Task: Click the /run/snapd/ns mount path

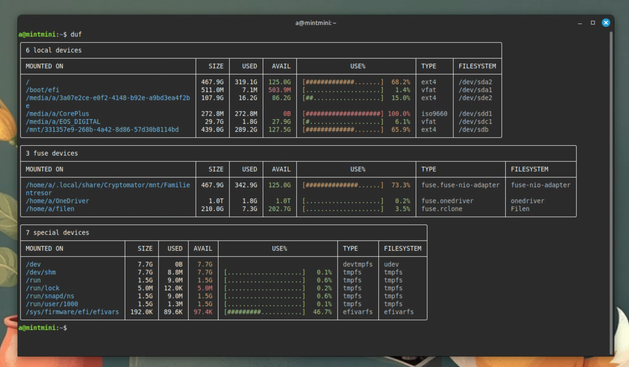Action: coord(50,296)
